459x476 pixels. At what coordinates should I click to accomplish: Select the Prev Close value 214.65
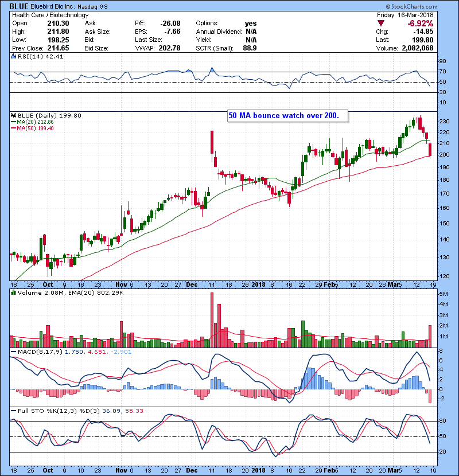(58, 48)
